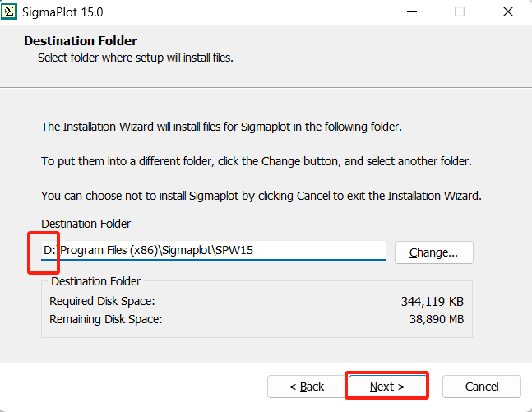
Task: Click the Remaining Disk Space label
Action: click(106, 318)
